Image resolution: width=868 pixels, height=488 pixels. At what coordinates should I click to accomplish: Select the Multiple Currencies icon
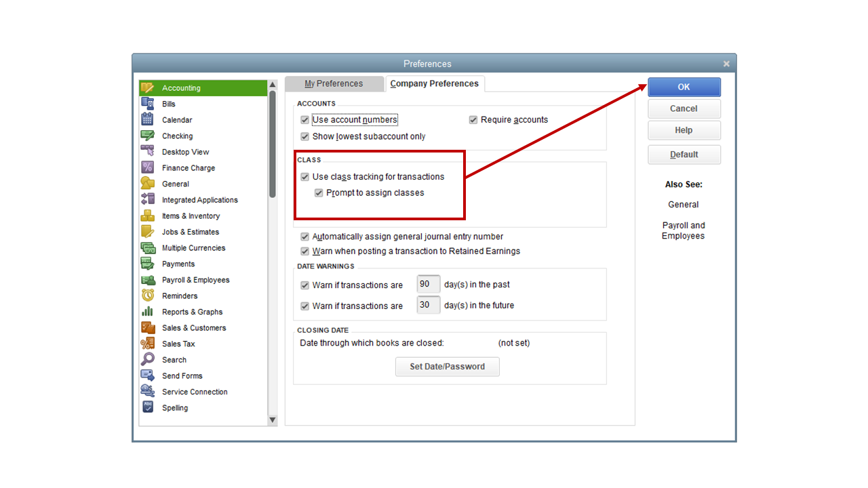(147, 247)
